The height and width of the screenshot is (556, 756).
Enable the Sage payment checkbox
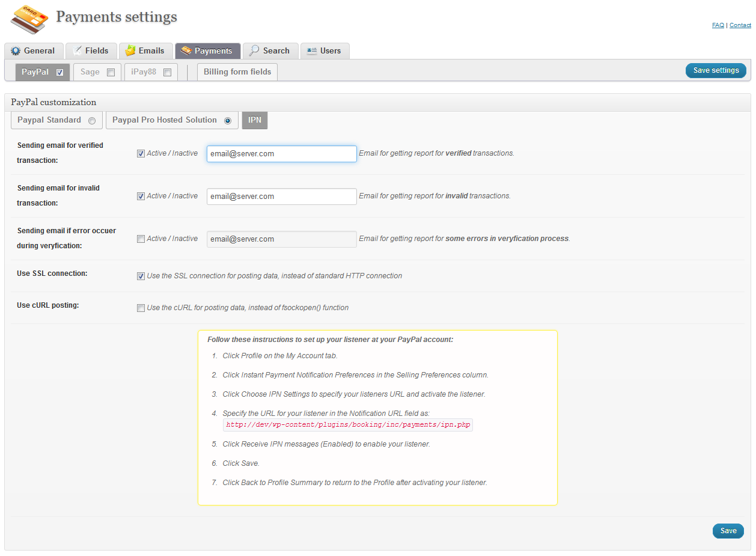(111, 73)
